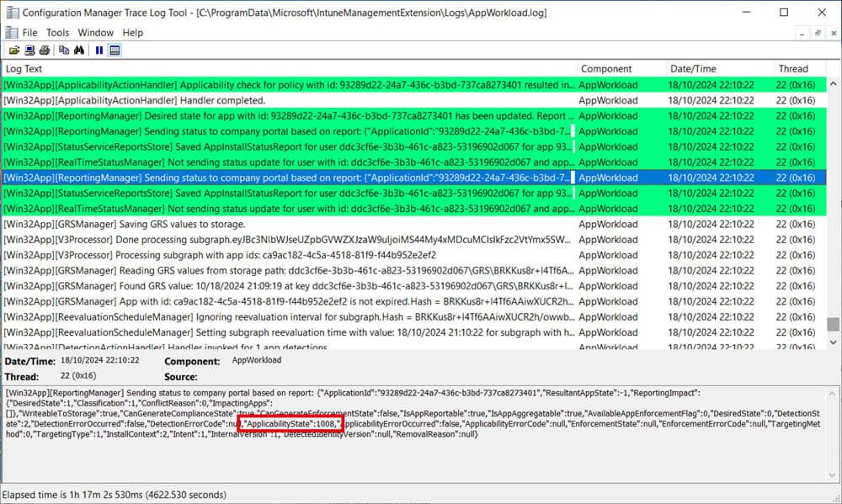
Task: Select the ApplicabilityActionHandler 'Handler completed.' row
Action: [414, 100]
